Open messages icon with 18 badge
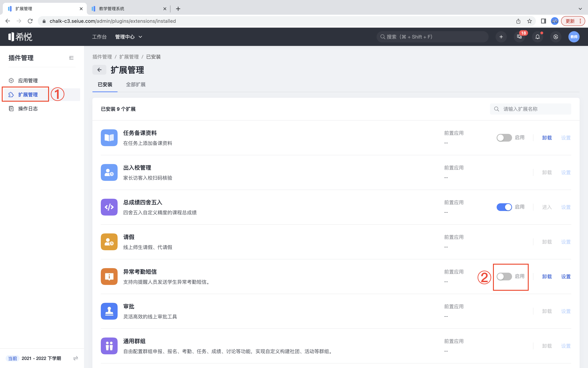588x368 pixels. [519, 37]
